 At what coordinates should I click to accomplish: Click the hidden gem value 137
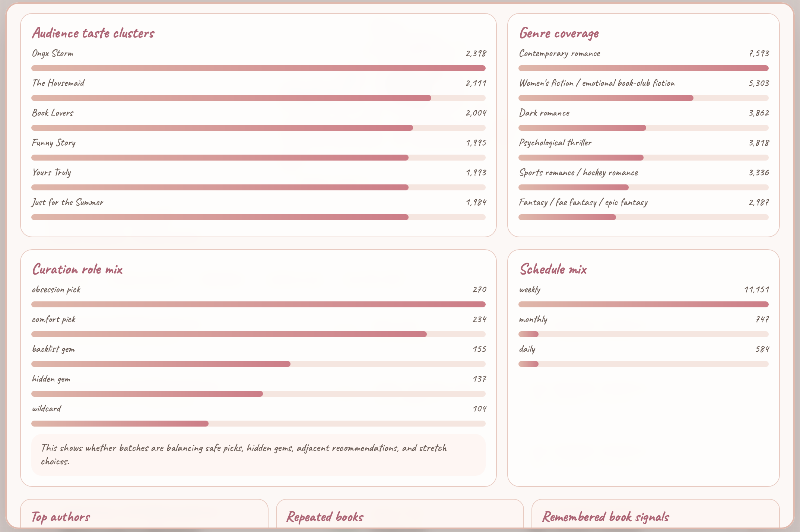[x=480, y=379]
